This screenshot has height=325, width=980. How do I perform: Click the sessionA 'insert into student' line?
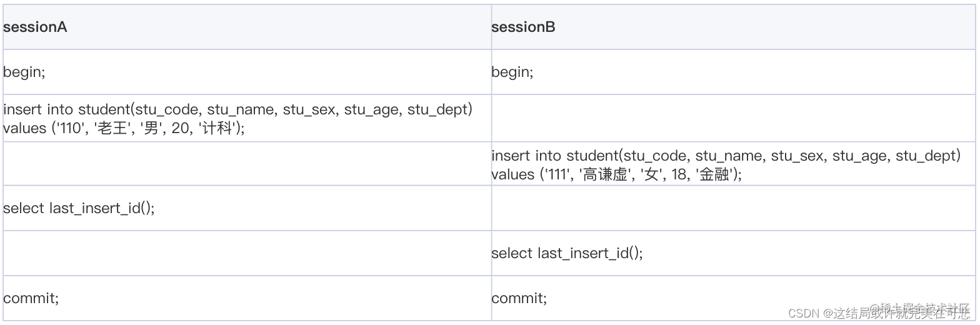coord(237,110)
